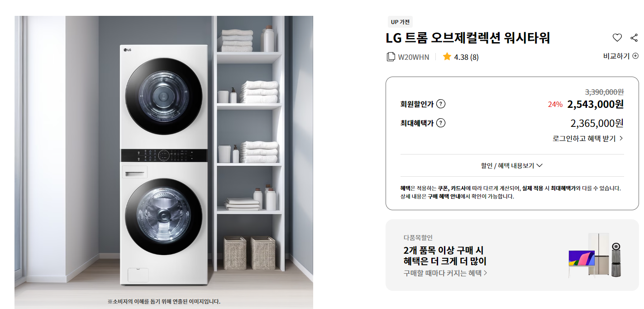
Task: Click the share icon
Action: coord(634,38)
